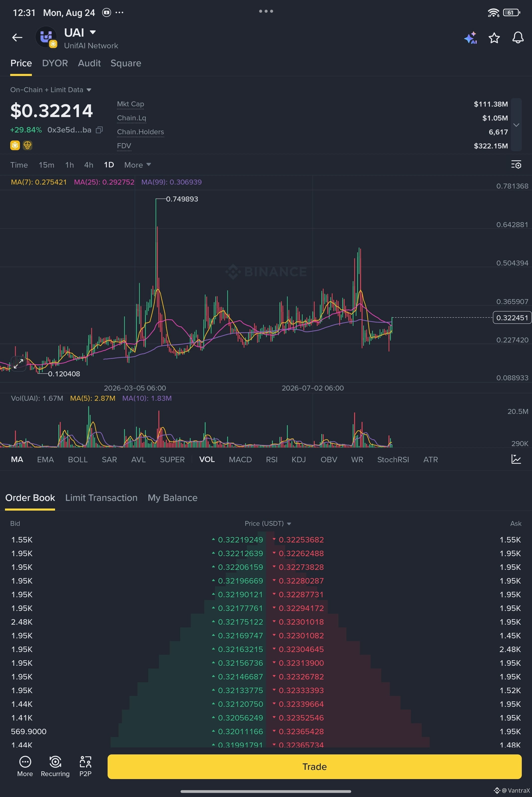The image size is (532, 797).
Task: Open the Audit tab
Action: (x=89, y=63)
